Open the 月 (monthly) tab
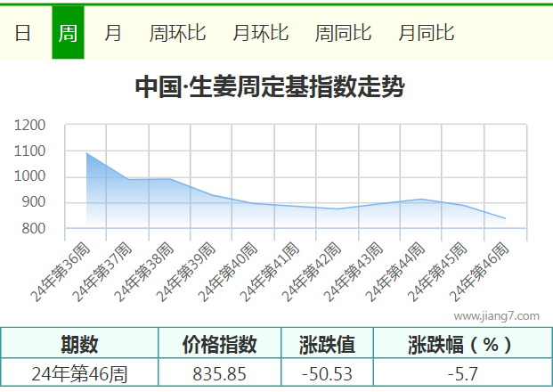The width and height of the screenshot is (553, 392). click(x=113, y=33)
